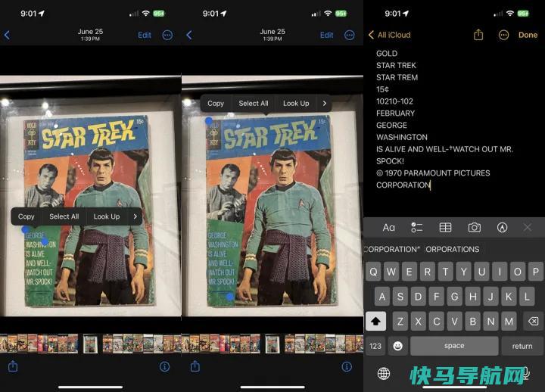Choose Look Up in the middle popup menu
The width and height of the screenshot is (545, 392).
(x=296, y=103)
